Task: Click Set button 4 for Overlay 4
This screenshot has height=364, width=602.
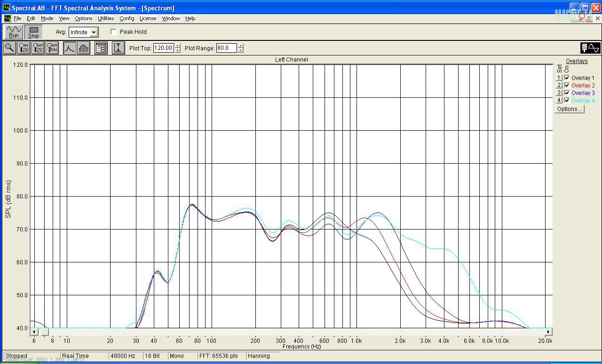Action: [x=559, y=101]
